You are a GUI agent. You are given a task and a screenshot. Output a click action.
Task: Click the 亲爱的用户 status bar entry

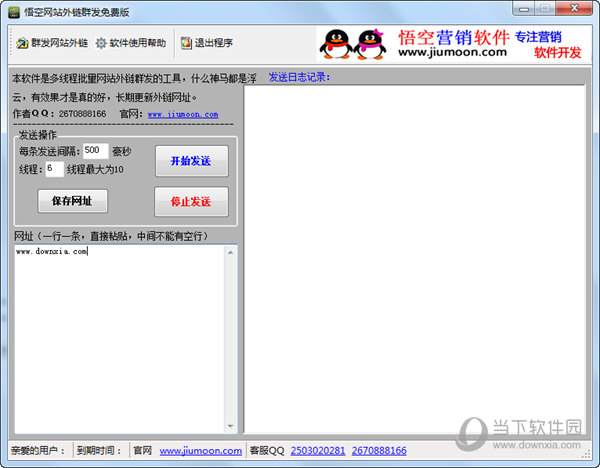(x=38, y=451)
